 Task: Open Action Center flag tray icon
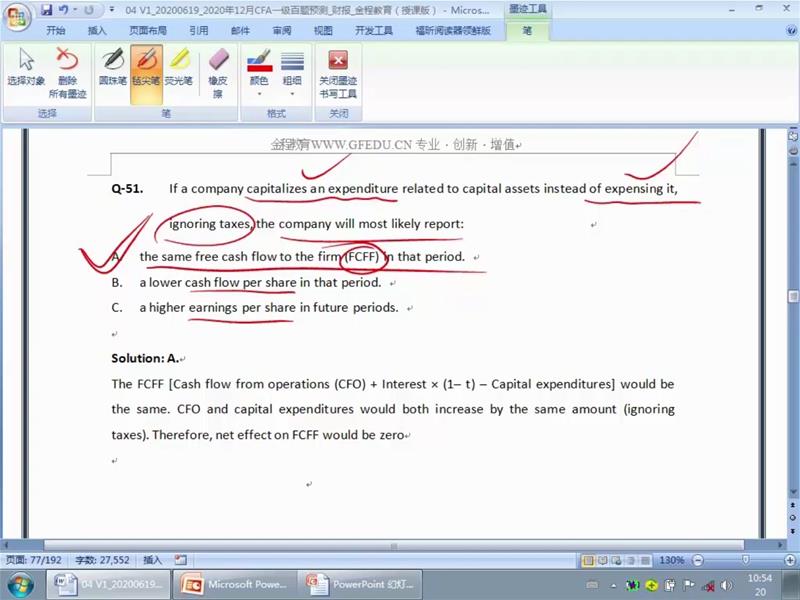(688, 585)
